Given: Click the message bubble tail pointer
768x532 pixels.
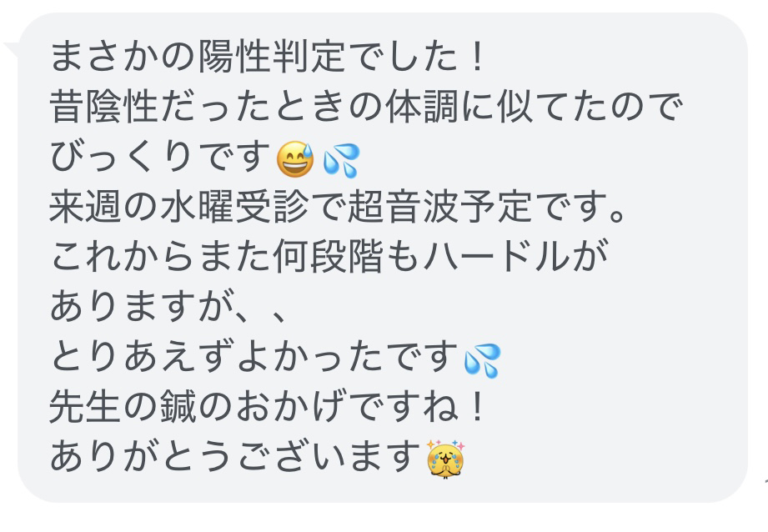Looking at the screenshot, I should (x=11, y=49).
